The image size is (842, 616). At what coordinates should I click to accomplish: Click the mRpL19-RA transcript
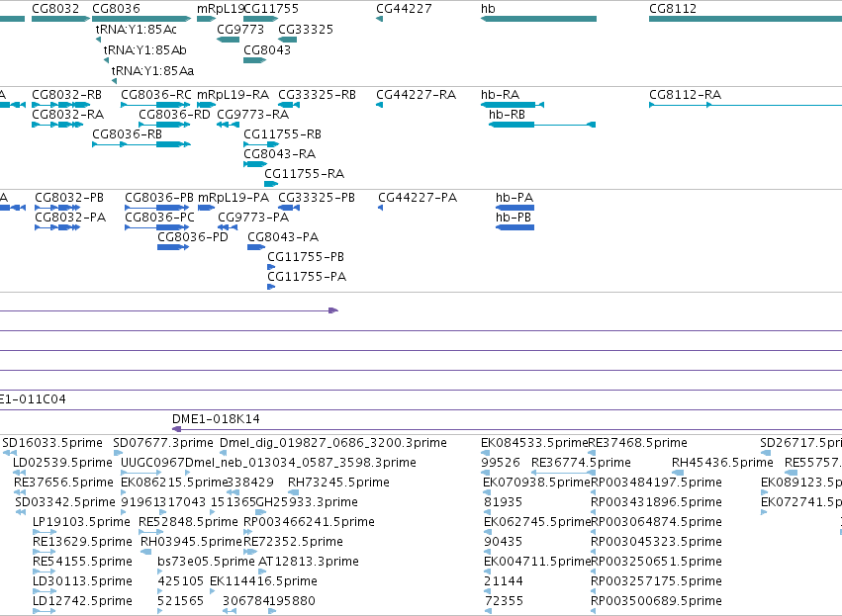(206, 105)
